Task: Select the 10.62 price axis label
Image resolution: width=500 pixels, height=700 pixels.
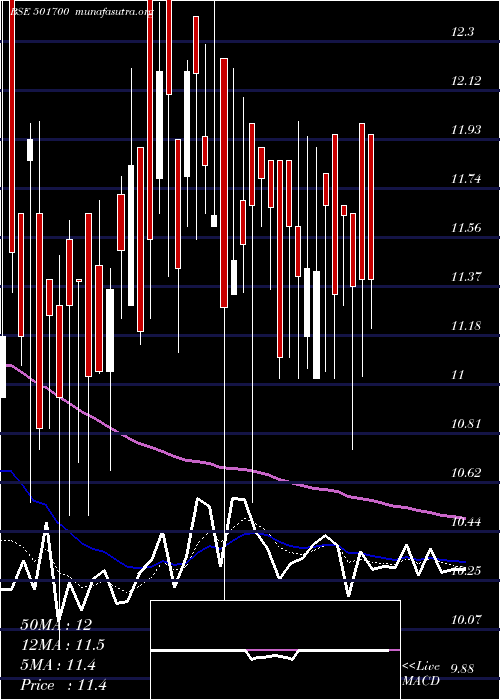Action: pyautogui.click(x=467, y=472)
